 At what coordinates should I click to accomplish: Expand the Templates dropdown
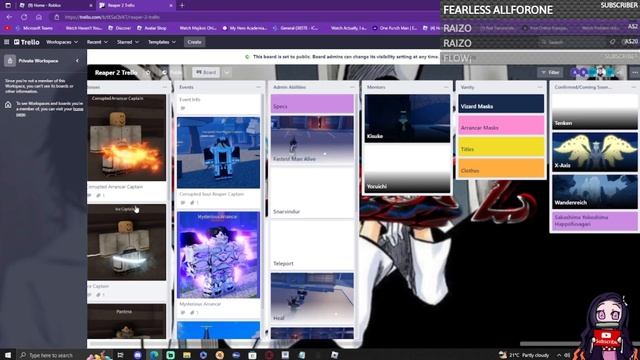pos(162,42)
